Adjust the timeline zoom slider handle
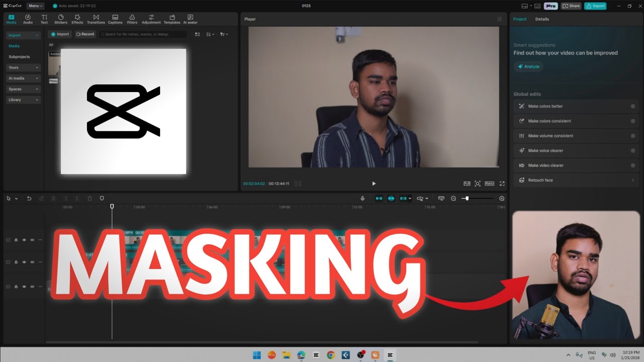This screenshot has width=644, height=362. [x=467, y=199]
